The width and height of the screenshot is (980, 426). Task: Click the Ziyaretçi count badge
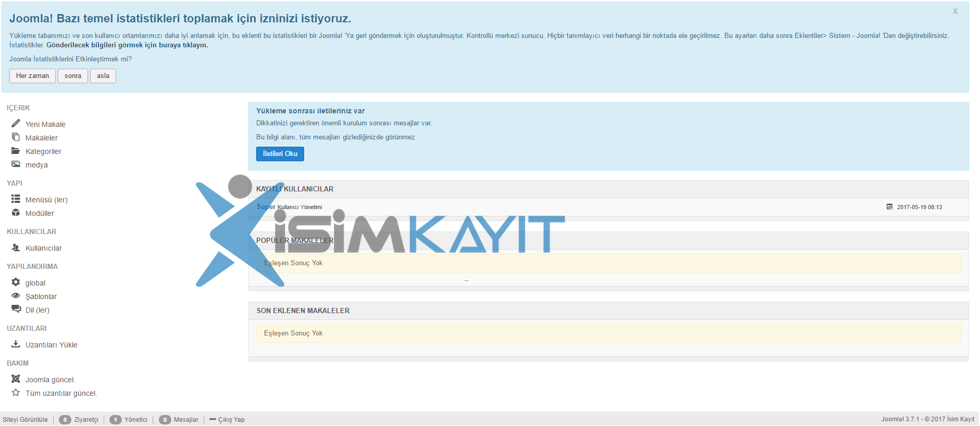pyautogui.click(x=65, y=420)
